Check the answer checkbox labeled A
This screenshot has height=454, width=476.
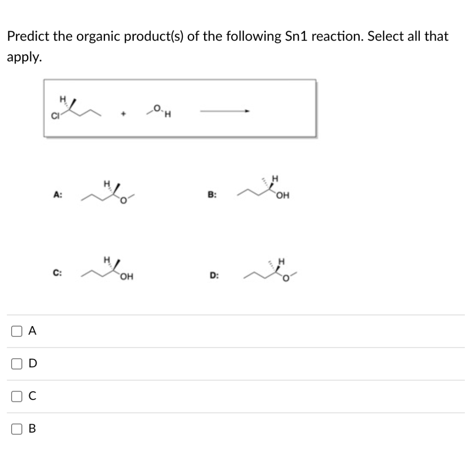pyautogui.click(x=17, y=331)
